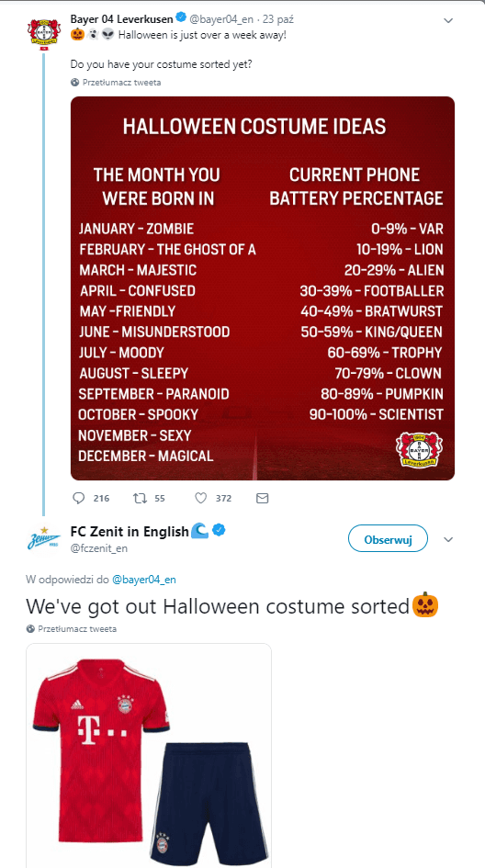This screenshot has height=868, width=485.
Task: Open the 23 paź tweet timestamp
Action: click(278, 19)
